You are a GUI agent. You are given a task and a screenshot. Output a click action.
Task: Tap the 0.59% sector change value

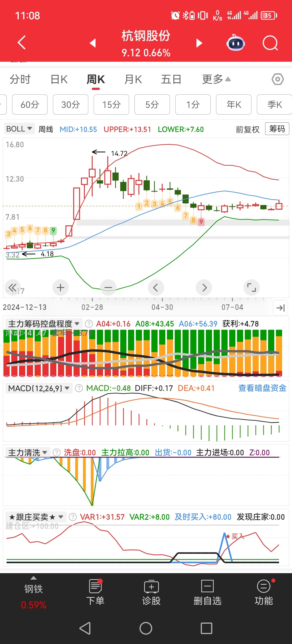[34, 605]
